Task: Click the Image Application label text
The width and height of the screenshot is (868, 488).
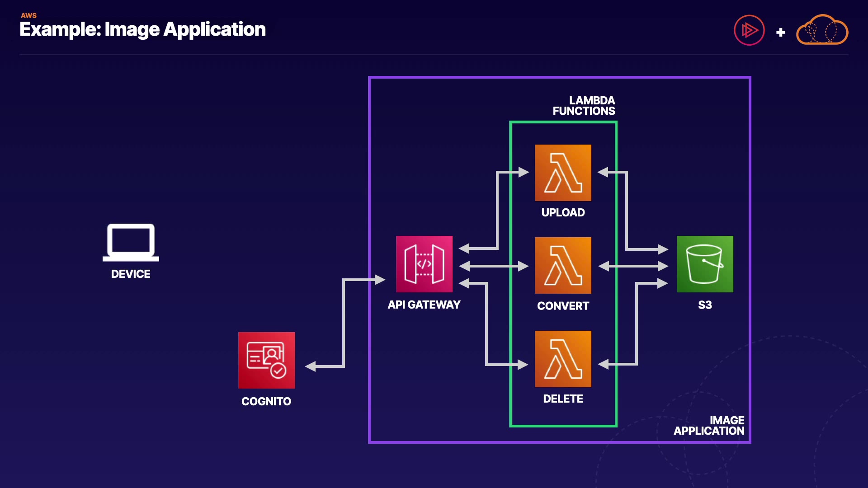Action: (709, 426)
